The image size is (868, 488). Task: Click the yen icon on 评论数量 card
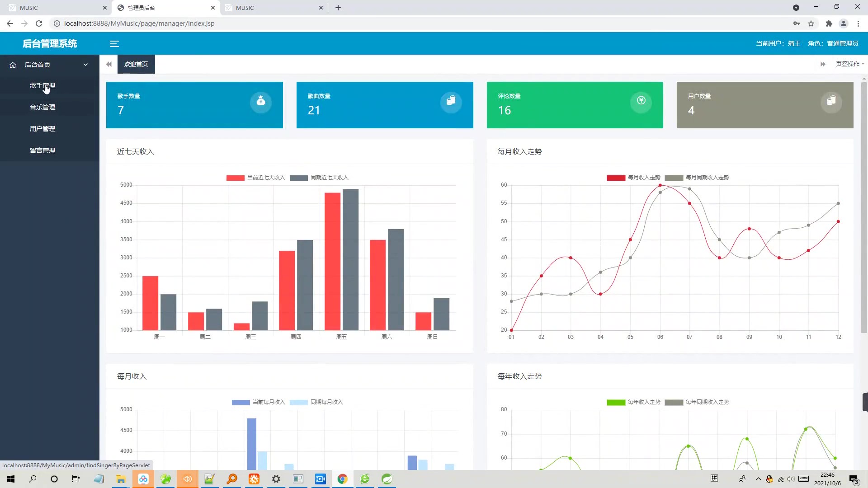[x=641, y=101]
